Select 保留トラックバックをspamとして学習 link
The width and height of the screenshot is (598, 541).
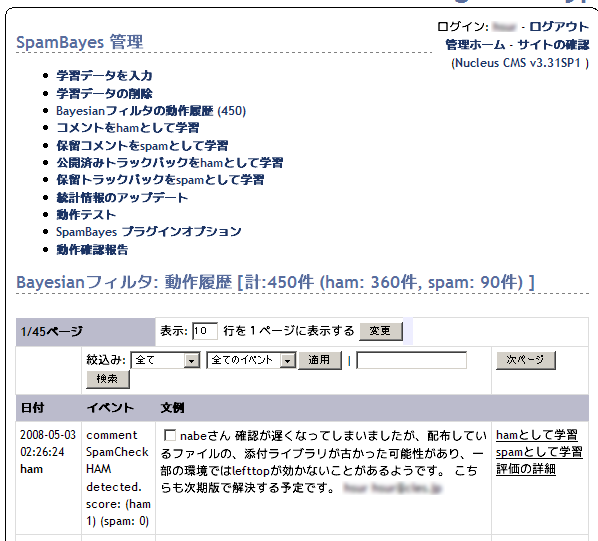tap(160, 180)
